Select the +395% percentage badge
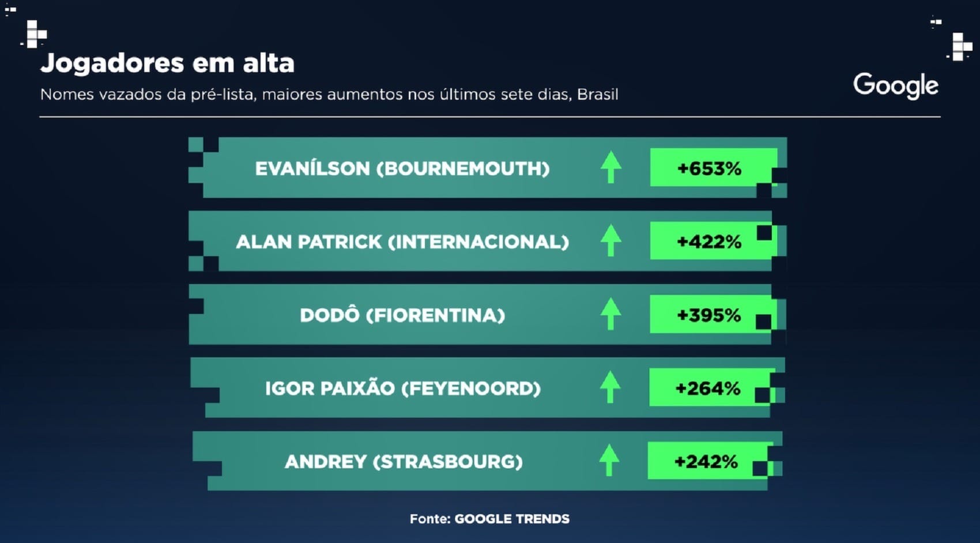Screen dimensions: 980x543 tap(713, 314)
